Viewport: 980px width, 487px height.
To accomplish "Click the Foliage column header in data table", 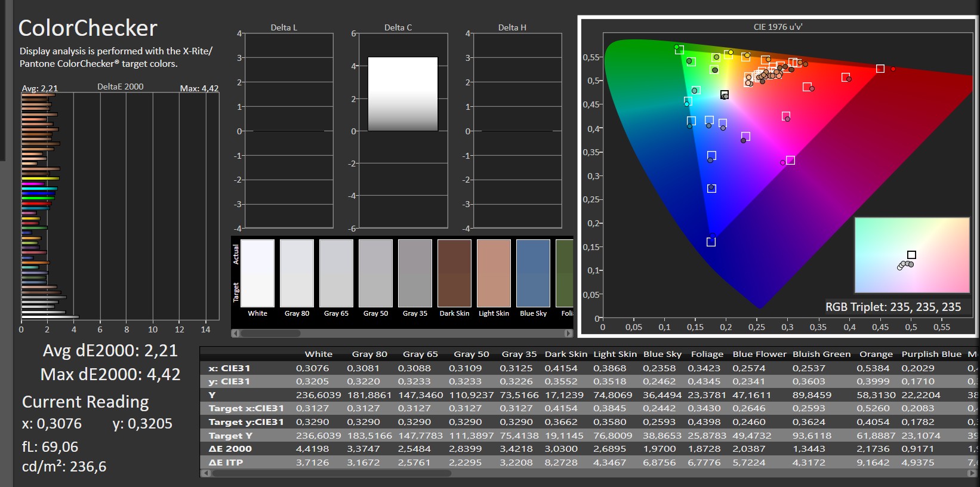I will click(707, 354).
